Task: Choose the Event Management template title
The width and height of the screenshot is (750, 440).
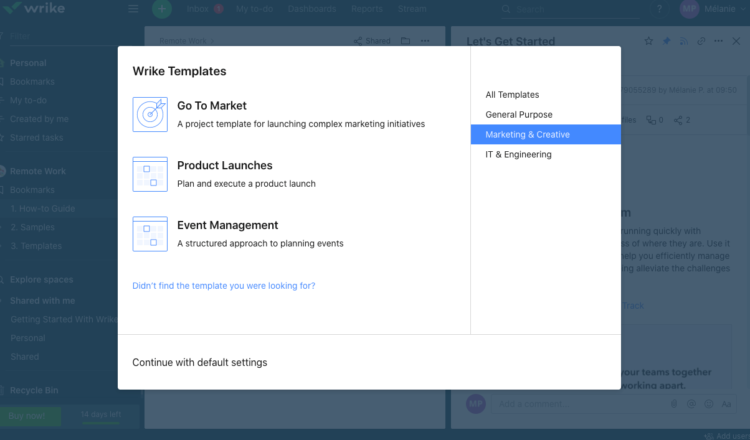Action: click(227, 225)
